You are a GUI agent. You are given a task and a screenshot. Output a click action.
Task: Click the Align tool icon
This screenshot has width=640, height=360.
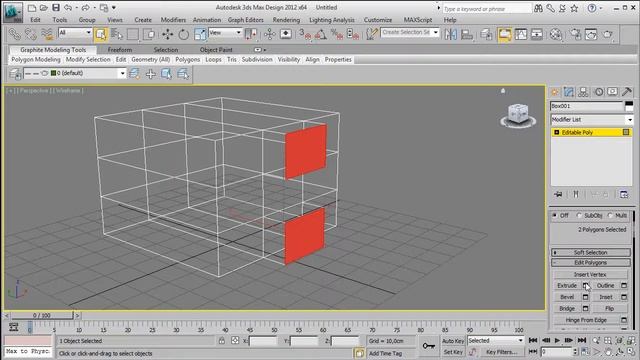coord(467,34)
